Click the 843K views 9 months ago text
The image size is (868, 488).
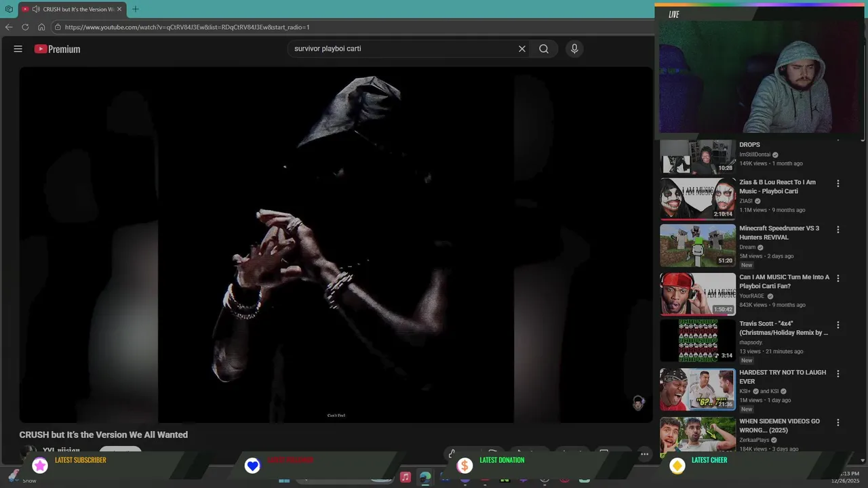(x=773, y=305)
